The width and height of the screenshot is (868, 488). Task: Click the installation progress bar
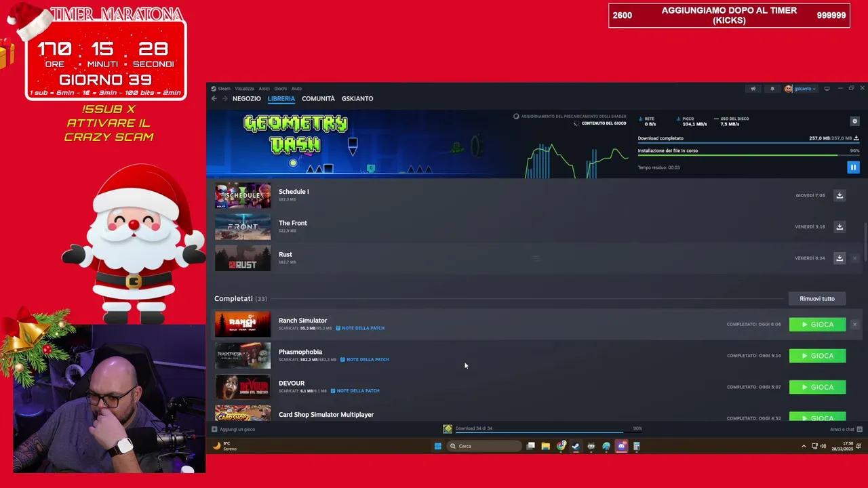(749, 156)
